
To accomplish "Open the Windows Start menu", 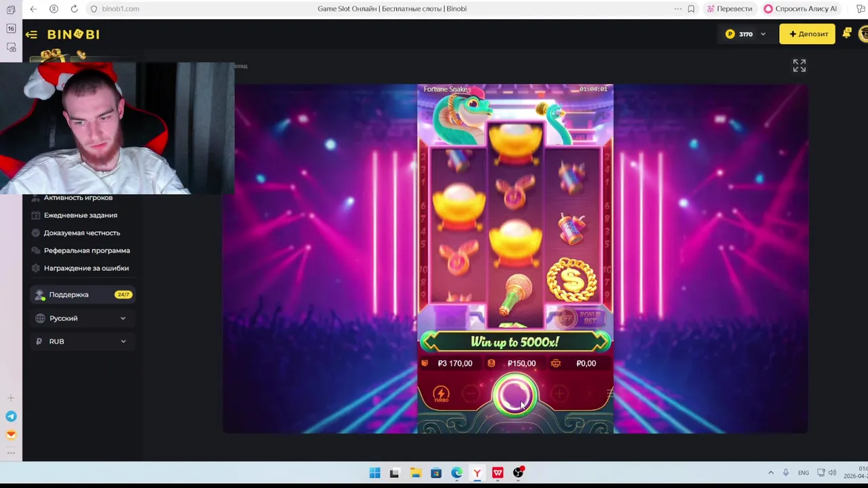I will pyautogui.click(x=374, y=473).
